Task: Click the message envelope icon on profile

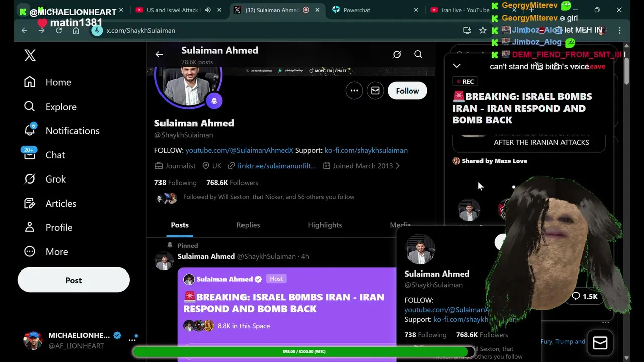Action: (x=375, y=90)
